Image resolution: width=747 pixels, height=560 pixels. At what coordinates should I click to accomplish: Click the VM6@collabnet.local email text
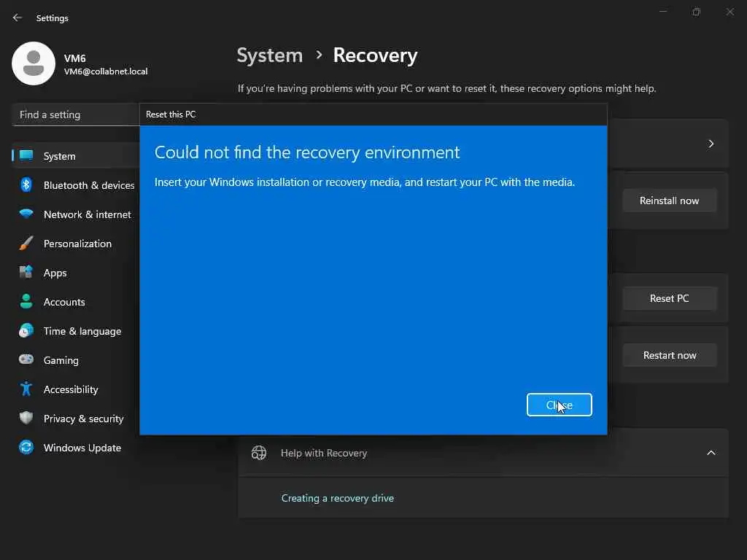click(x=106, y=71)
